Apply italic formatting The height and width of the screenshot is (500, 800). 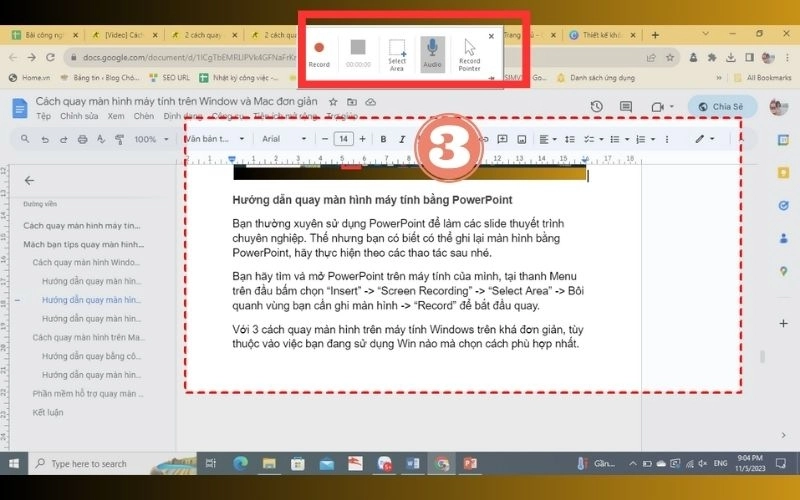coord(402,139)
